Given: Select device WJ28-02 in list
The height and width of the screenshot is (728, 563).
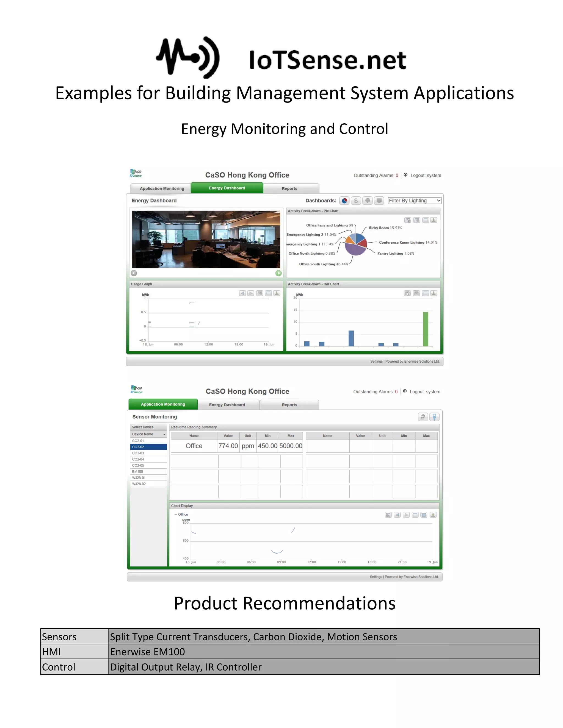Looking at the screenshot, I should point(148,484).
